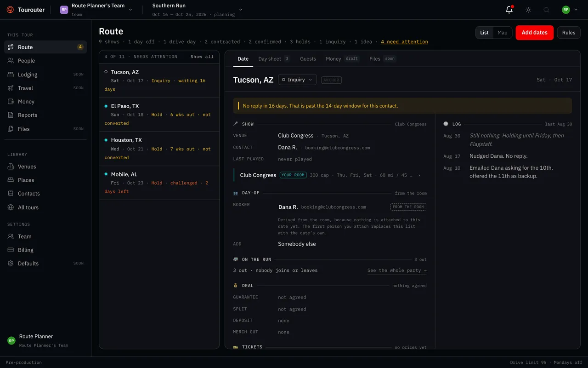Click the Route icon in sidebar
588x368 pixels.
(11, 47)
